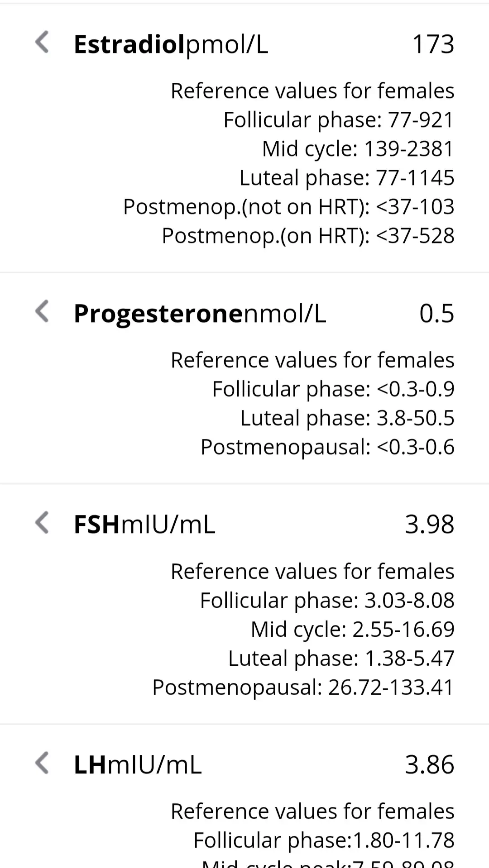Image resolution: width=489 pixels, height=868 pixels.
Task: Select the Postmenop. (on HRT) range line
Action: 308,236
